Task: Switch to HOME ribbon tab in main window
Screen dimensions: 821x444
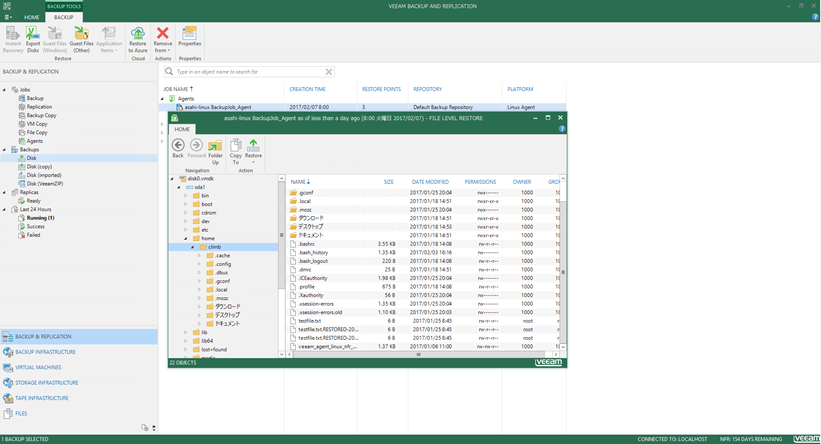Action: pos(31,17)
